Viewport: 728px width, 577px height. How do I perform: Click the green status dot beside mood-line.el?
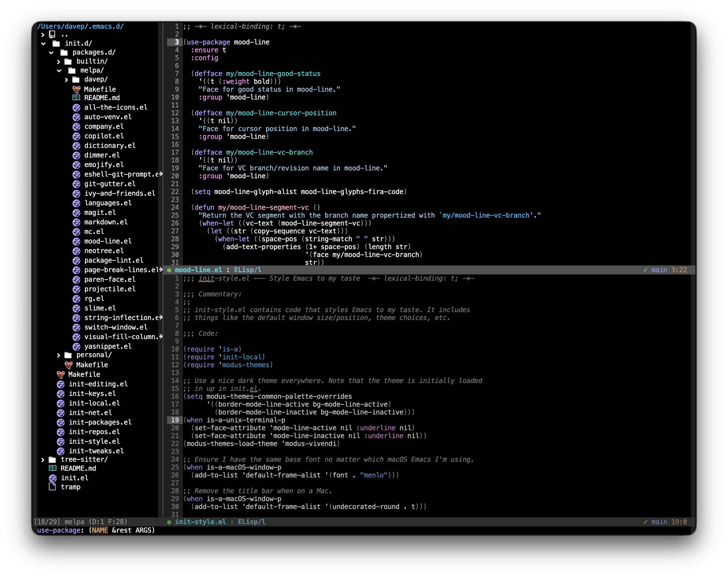pyautogui.click(x=169, y=271)
